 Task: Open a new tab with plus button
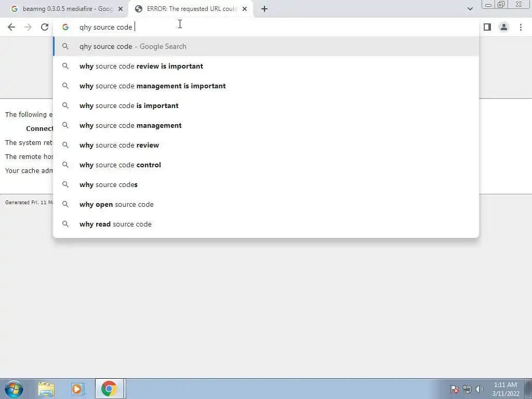(264, 9)
